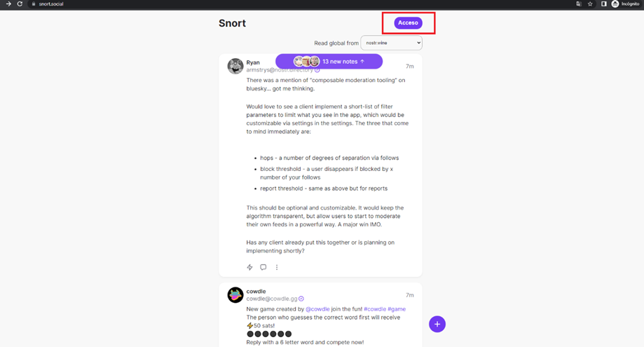The image size is (644, 347).
Task: Open the #game hashtag
Action: [397, 309]
